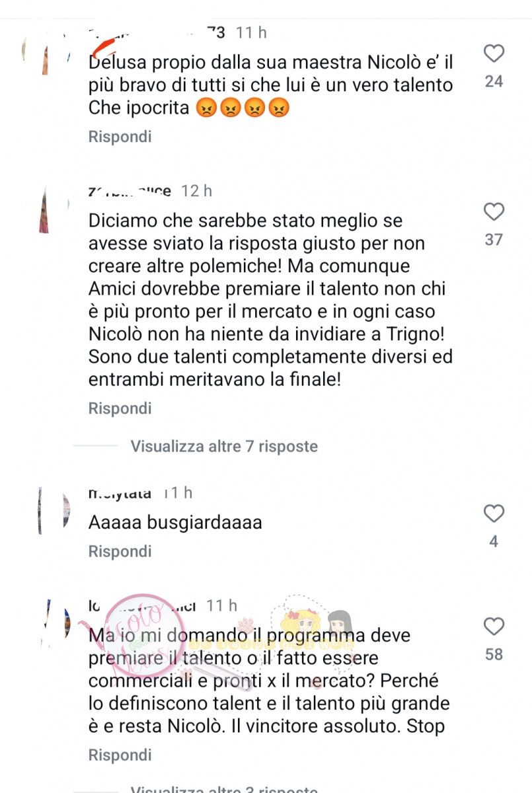The image size is (532, 793).
Task: Open the username of the top comment
Action: pyautogui.click(x=157, y=32)
